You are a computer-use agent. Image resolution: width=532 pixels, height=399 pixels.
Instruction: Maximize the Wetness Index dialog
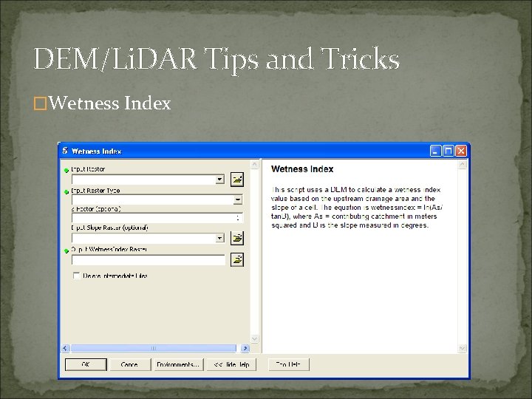coord(449,151)
